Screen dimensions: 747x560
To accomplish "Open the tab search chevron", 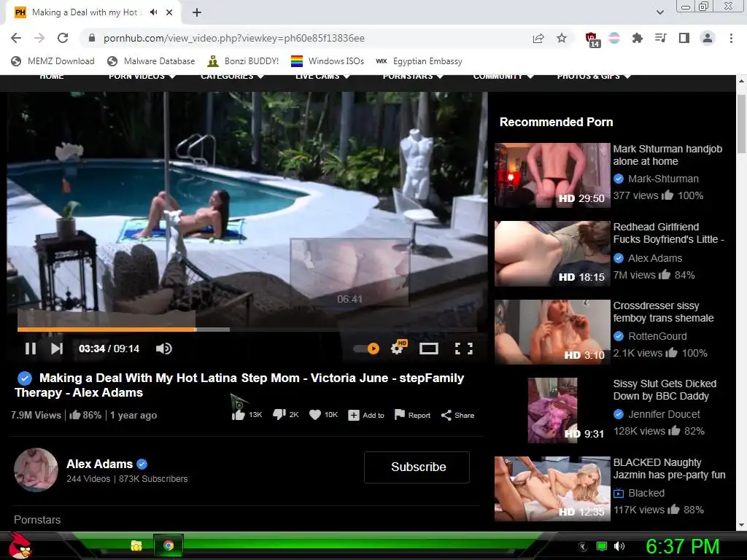I will coord(659,12).
